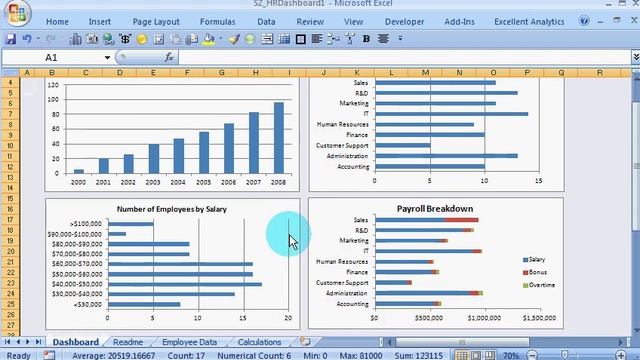Undo the last action

(x=27, y=39)
